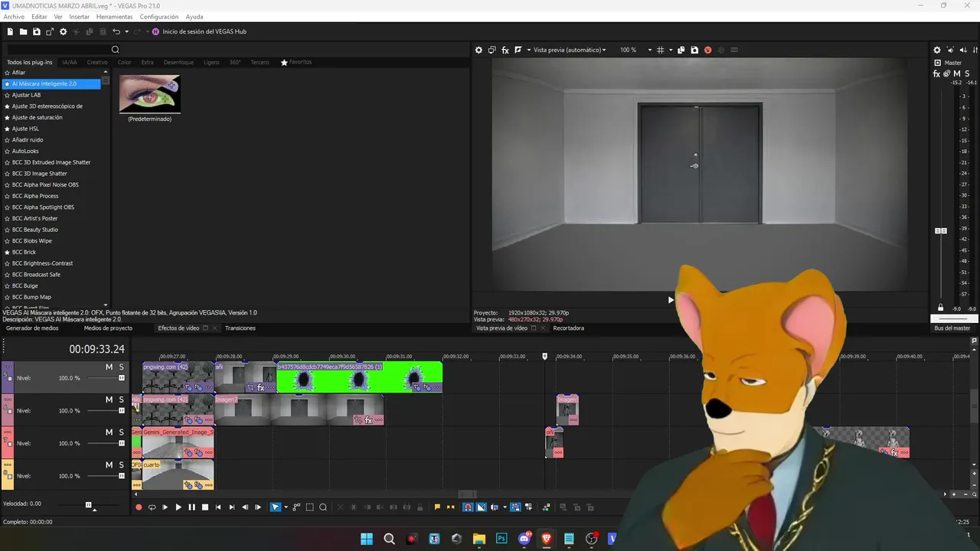Screen dimensions: 980x551
Task: Mute the fourth video track
Action: click(109, 465)
